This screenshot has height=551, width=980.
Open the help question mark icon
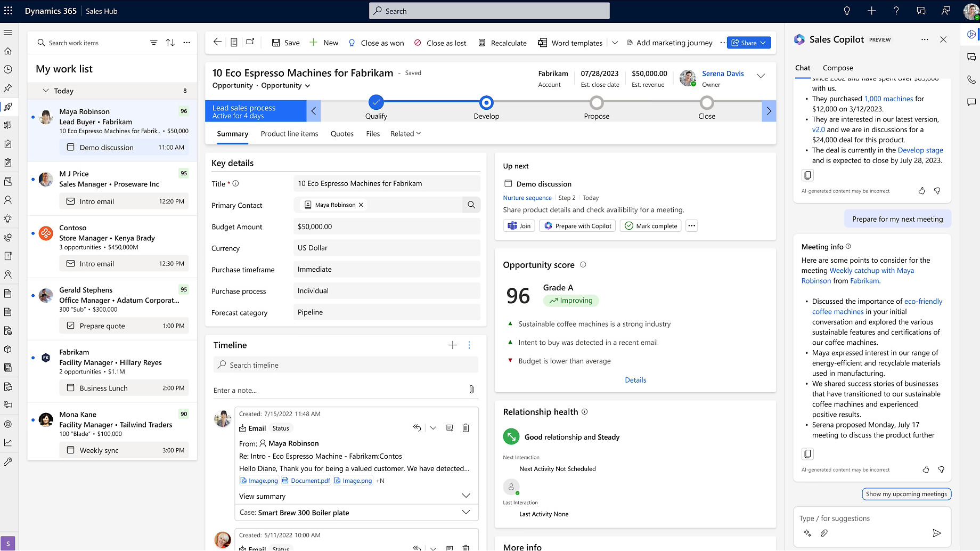pos(896,11)
